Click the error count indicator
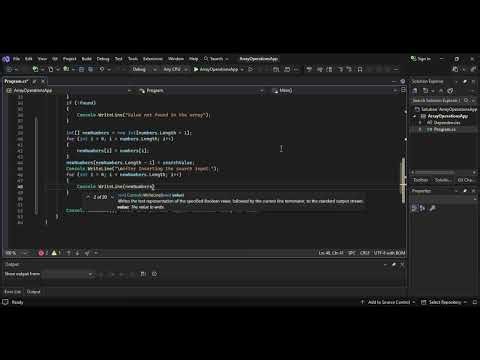Viewport: 480px width, 360px height. [43, 253]
